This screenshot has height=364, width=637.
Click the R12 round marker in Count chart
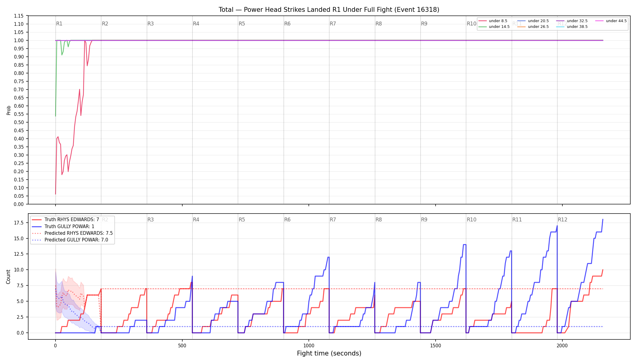tap(563, 220)
